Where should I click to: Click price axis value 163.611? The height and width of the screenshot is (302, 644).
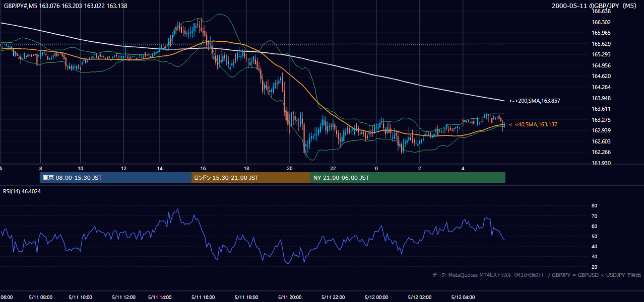click(x=601, y=109)
